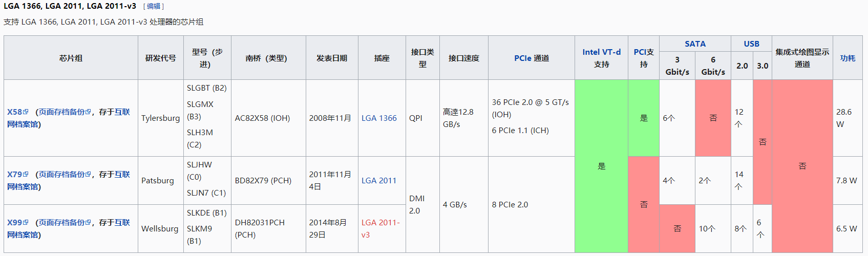Select the Tylersburg codename cell
Viewport: 868px width, 256px height.
point(161,118)
